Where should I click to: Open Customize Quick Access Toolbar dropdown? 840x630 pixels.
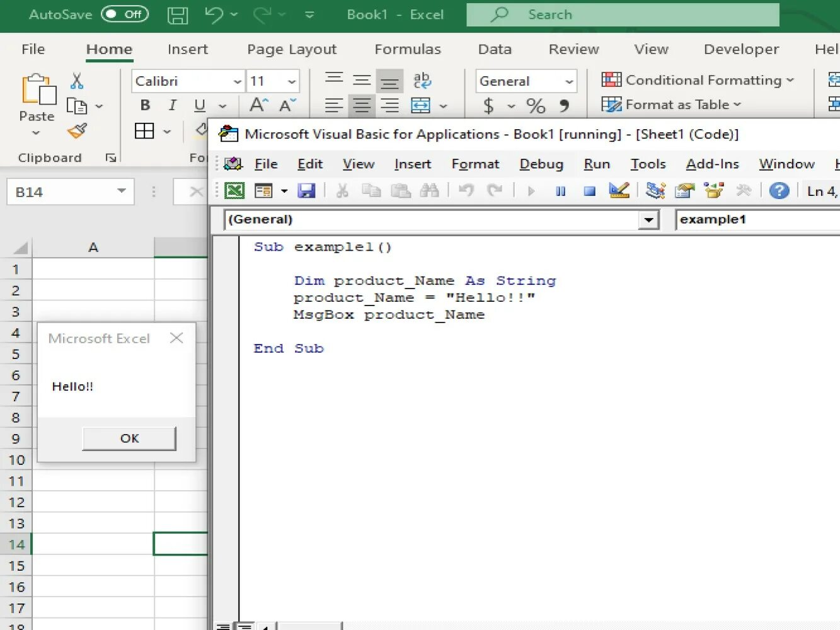click(x=309, y=14)
